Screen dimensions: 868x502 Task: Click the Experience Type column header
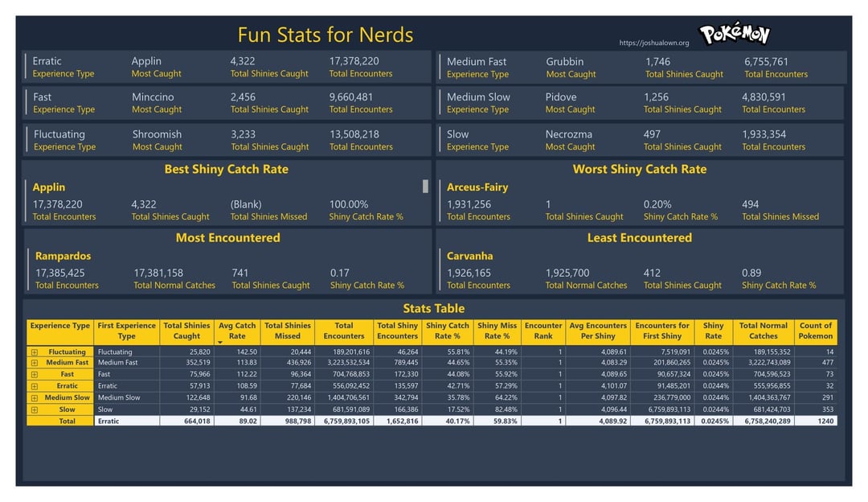click(x=60, y=326)
